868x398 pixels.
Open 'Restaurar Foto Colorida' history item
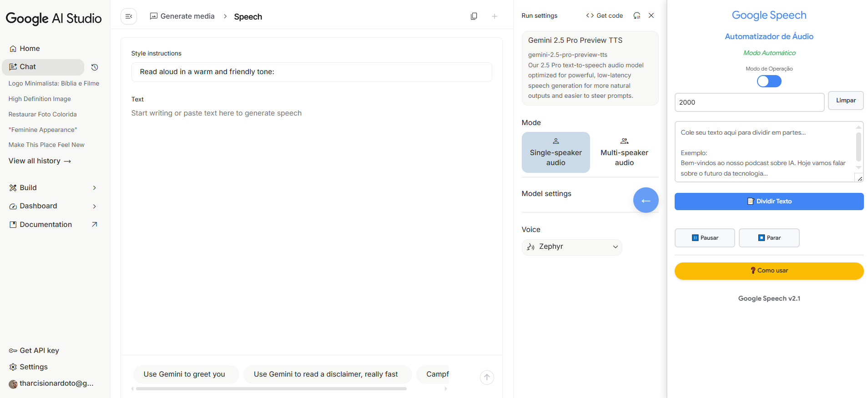tap(43, 114)
